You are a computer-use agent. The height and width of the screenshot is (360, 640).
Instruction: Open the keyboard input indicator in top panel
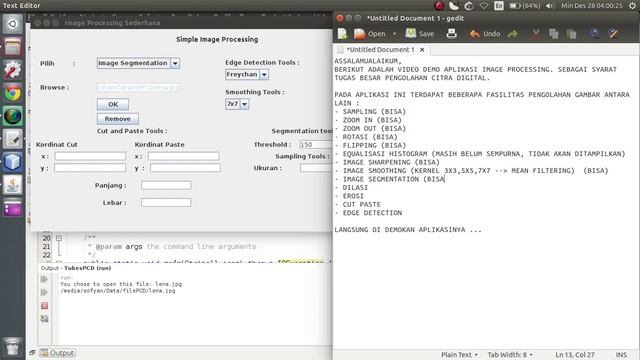pos(499,6)
